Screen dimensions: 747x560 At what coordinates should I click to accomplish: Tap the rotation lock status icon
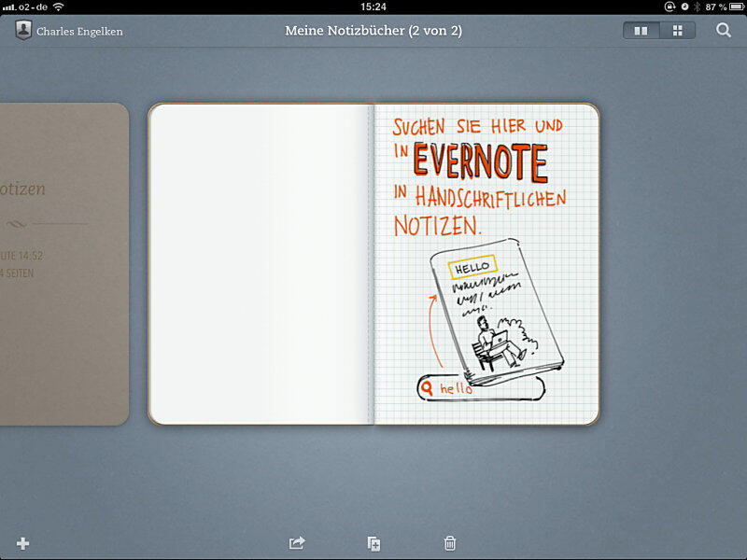[669, 7]
